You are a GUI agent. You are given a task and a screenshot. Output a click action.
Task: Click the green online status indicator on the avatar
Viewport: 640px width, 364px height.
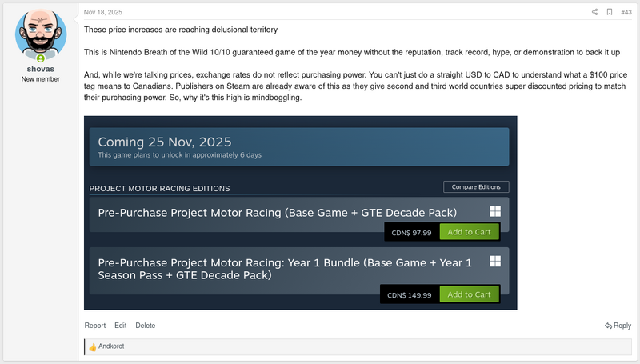41,58
